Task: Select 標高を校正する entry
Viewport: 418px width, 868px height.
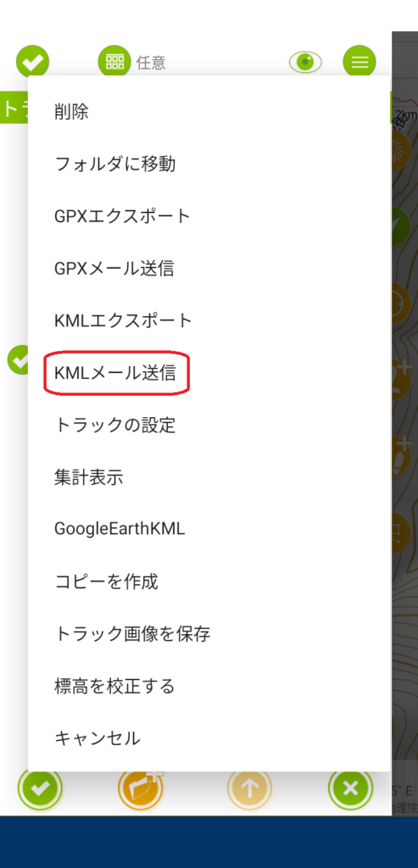Action: pyautogui.click(x=209, y=687)
